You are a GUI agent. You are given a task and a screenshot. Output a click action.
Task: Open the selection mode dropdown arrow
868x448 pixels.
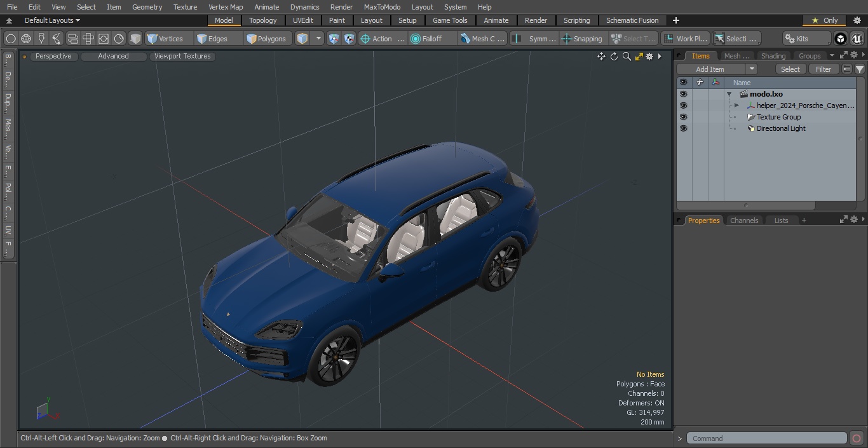click(x=318, y=39)
